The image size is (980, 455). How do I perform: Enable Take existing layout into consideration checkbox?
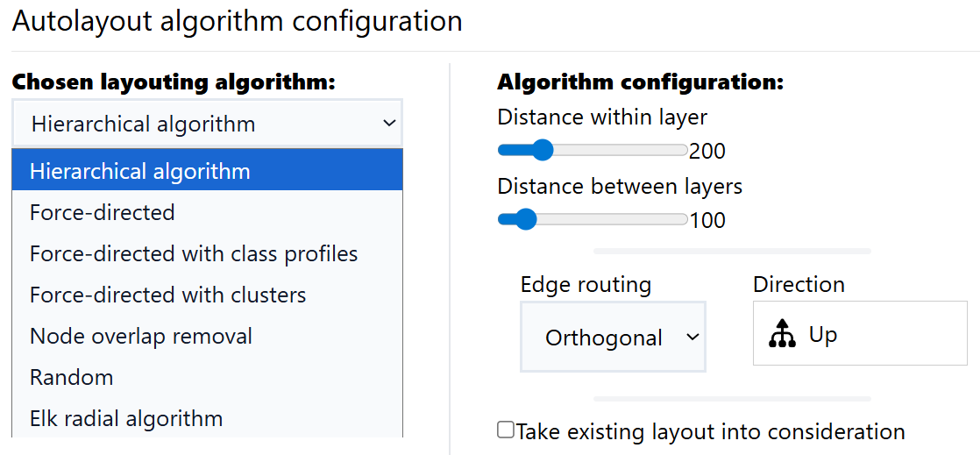tap(506, 430)
